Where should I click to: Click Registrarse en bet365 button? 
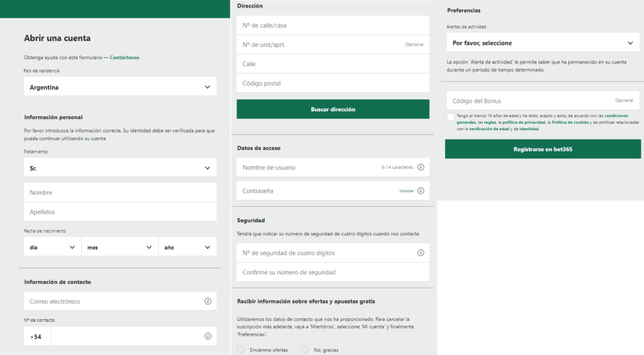[x=543, y=149]
